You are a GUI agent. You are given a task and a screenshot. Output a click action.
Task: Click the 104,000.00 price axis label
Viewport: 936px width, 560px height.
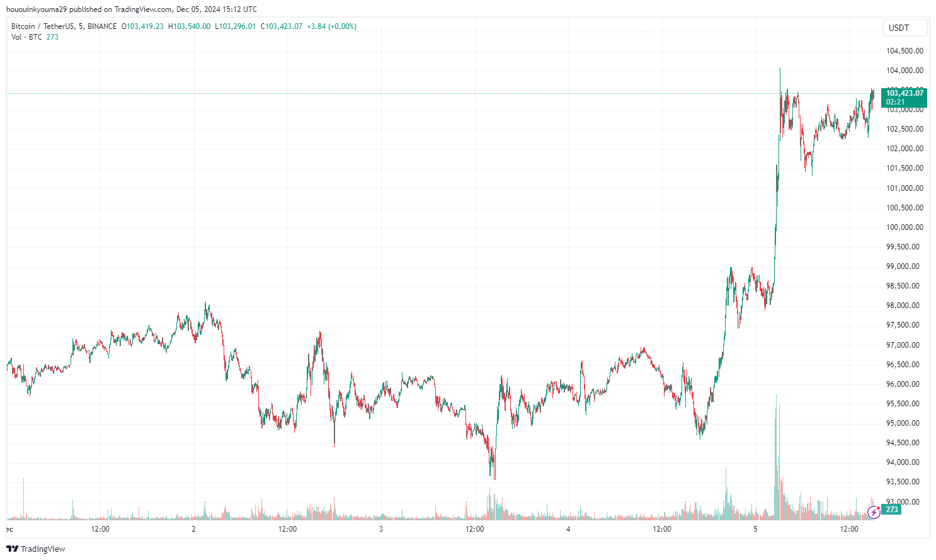[905, 71]
